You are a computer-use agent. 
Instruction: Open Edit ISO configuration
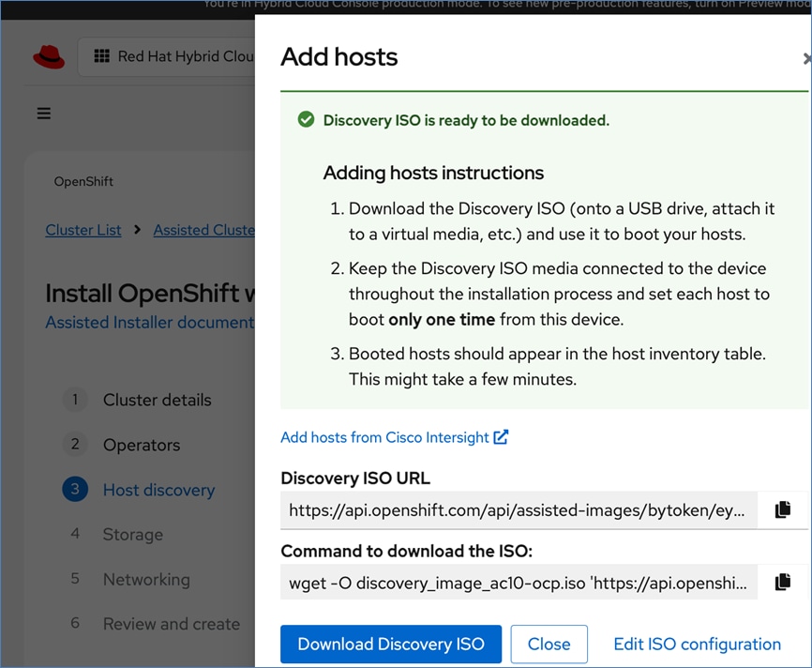(x=697, y=645)
